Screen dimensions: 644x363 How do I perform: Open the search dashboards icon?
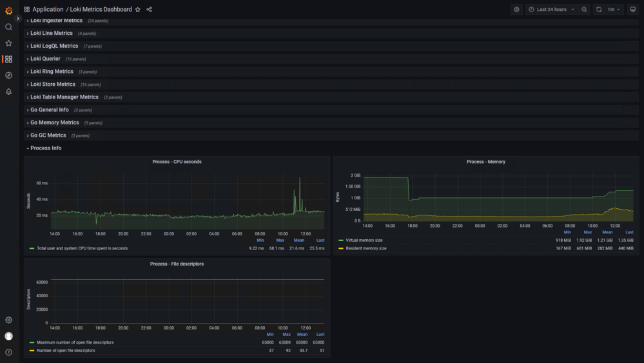coord(8,27)
